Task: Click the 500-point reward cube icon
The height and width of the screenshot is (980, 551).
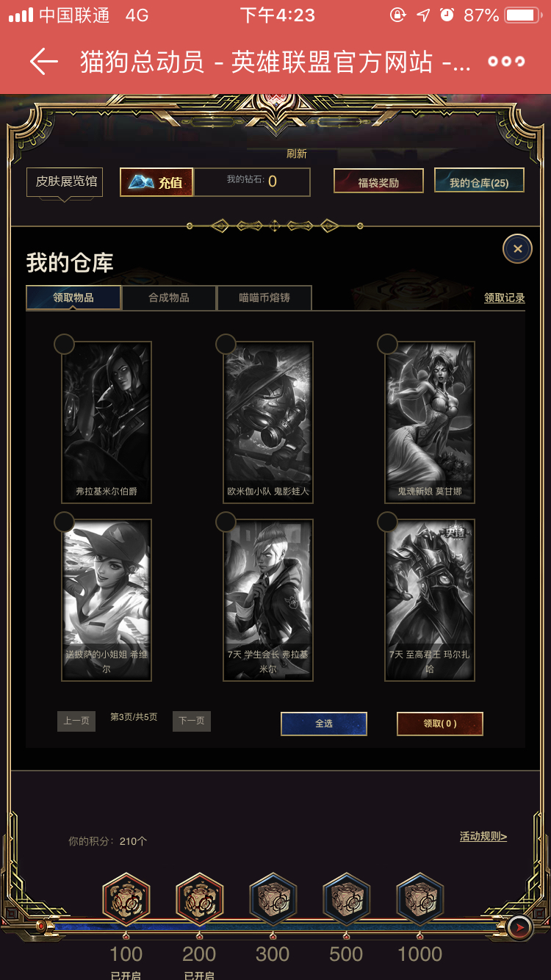Action: tap(347, 898)
